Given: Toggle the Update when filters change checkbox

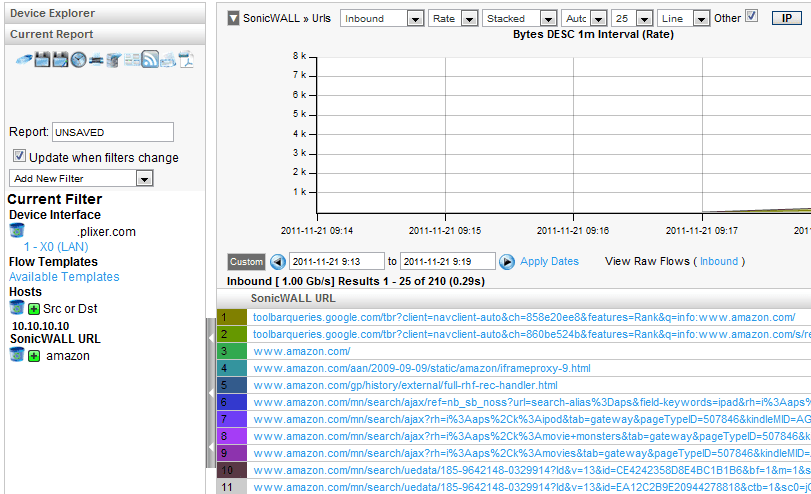Looking at the screenshot, I should coord(20,156).
